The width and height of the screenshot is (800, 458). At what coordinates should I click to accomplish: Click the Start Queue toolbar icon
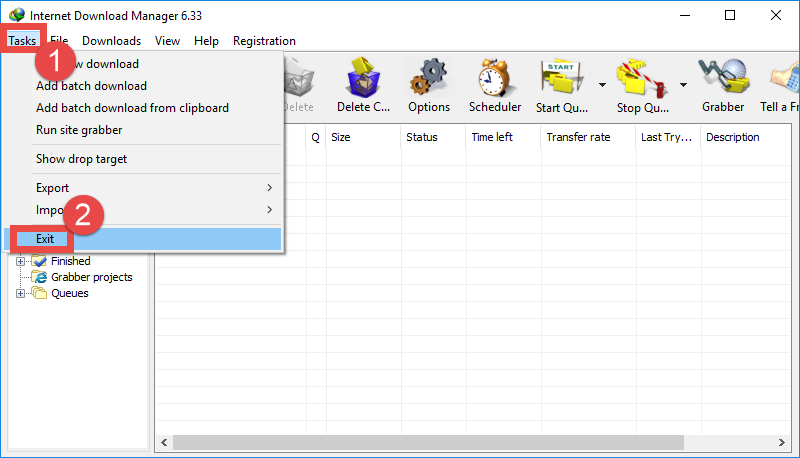pyautogui.click(x=562, y=78)
